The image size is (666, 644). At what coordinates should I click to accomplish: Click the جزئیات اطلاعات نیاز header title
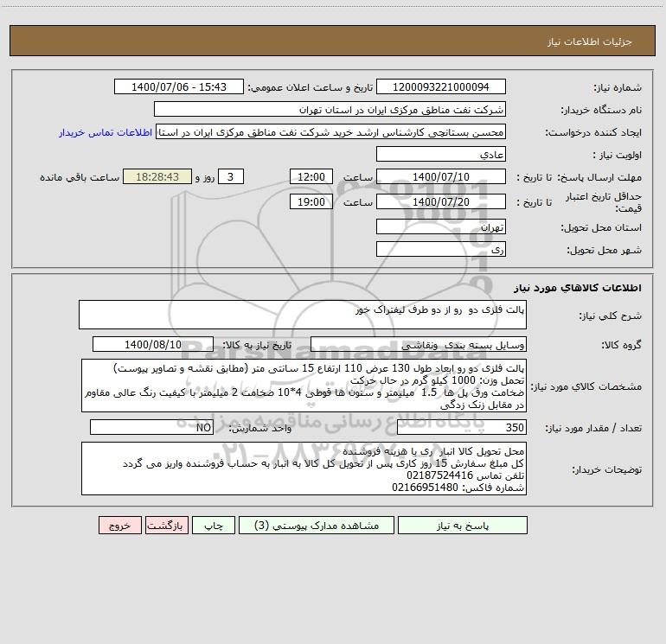(x=590, y=41)
